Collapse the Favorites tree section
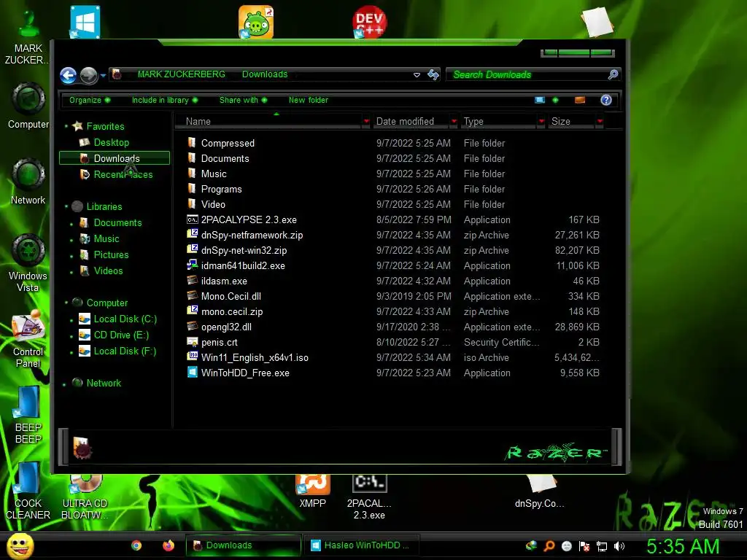This screenshot has height=560, width=747. 66,127
